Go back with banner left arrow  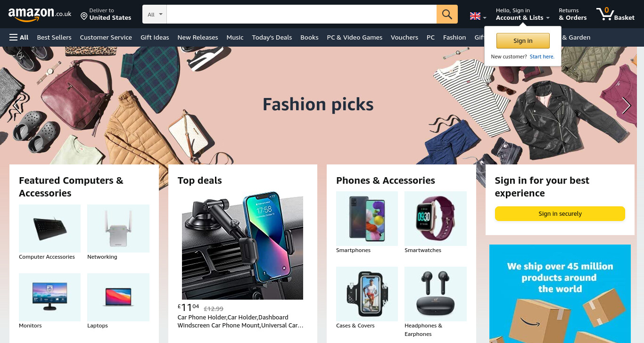pos(17,106)
